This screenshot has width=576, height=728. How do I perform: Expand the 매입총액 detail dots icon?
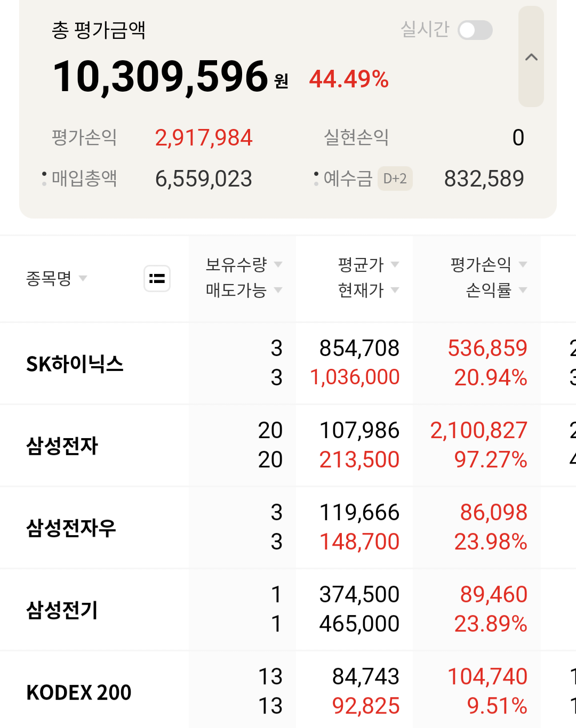tap(44, 179)
